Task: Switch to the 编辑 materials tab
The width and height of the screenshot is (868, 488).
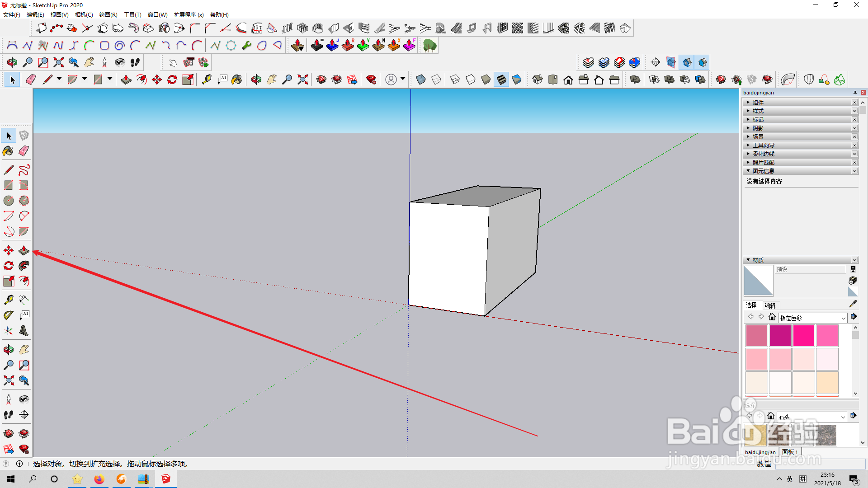Action: [x=770, y=306]
